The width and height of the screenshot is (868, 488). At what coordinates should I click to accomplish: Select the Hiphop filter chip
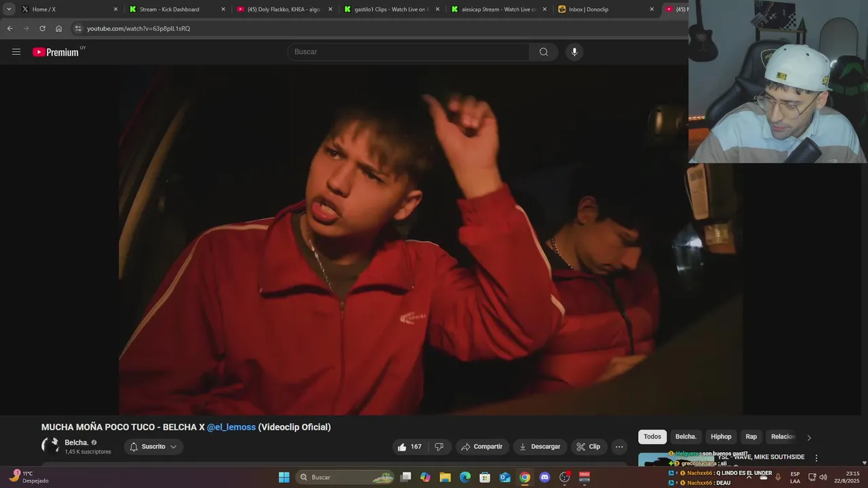[x=721, y=437]
